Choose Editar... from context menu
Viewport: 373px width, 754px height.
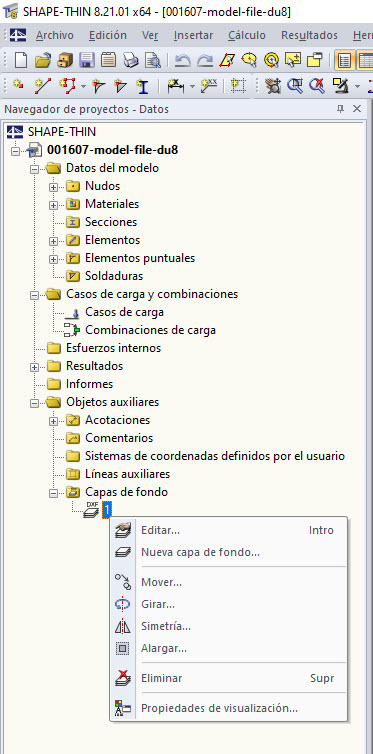[228, 530]
